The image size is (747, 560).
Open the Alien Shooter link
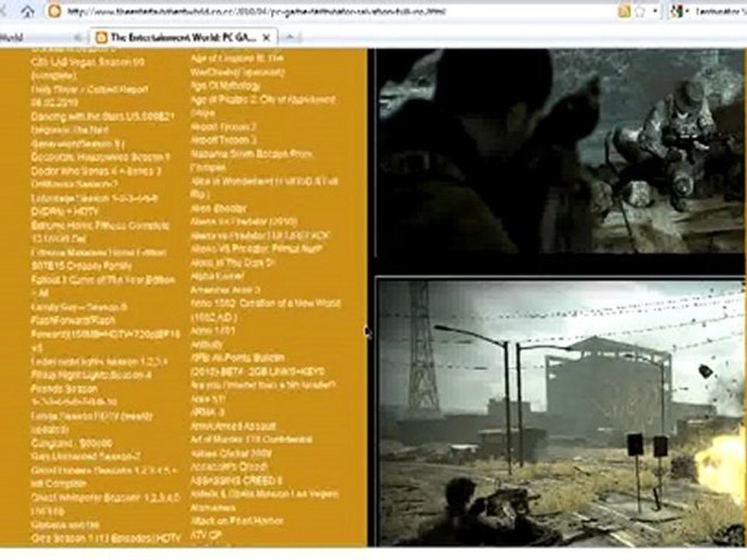point(219,208)
